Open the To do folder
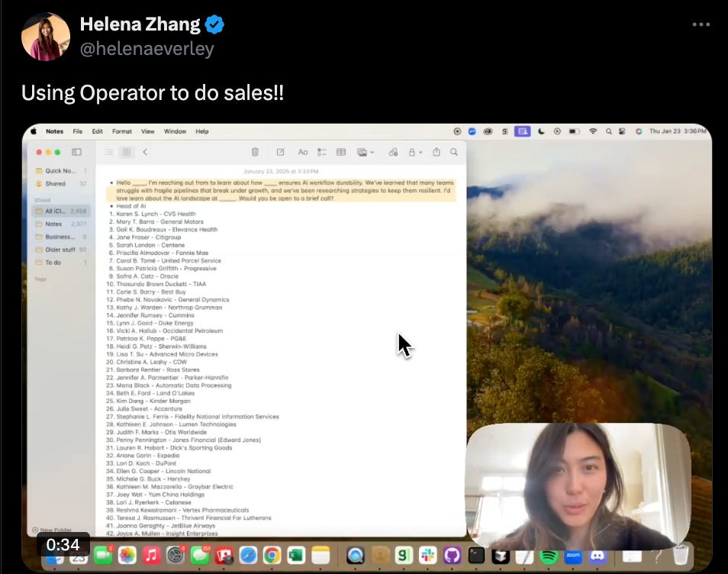Screen dimensions: 728x574 [61, 263]
